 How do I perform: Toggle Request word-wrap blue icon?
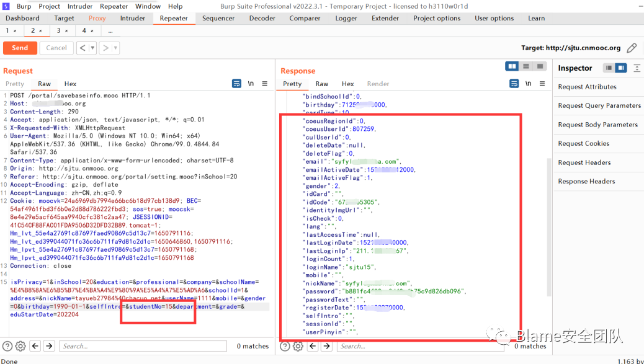coord(236,84)
